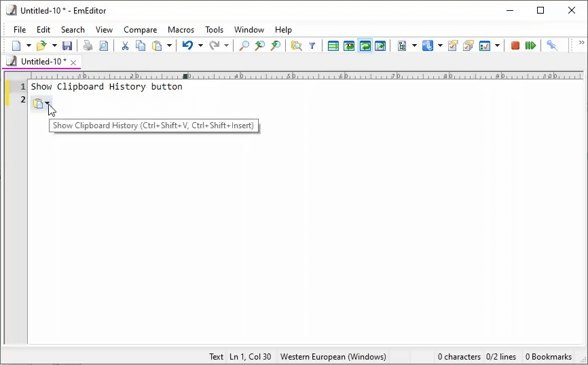Click the text 'Show Clipboard History button'
This screenshot has height=365, width=588.
tap(107, 87)
